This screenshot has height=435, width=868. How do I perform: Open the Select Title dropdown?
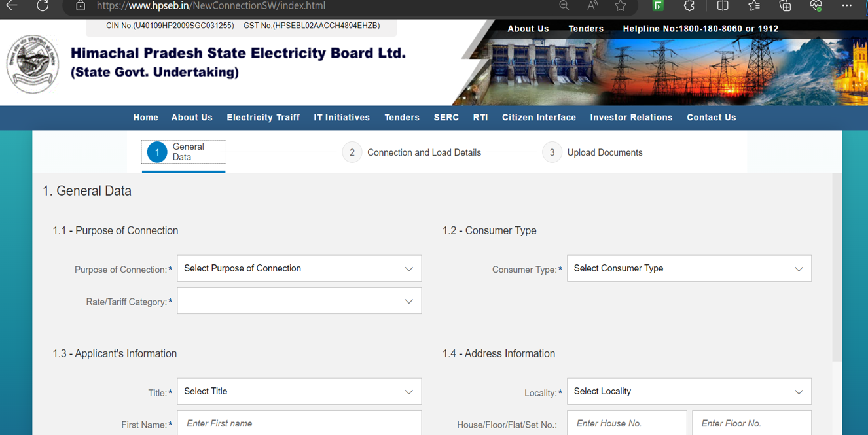[x=299, y=391]
